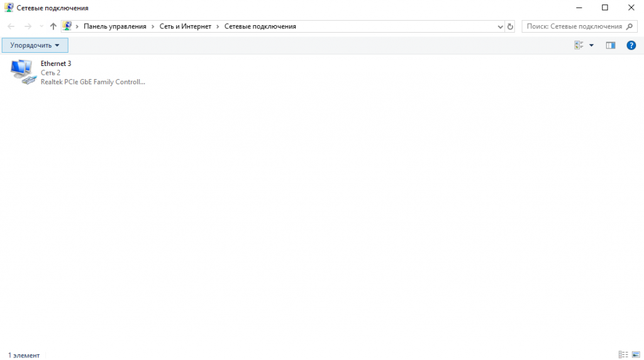Minimize the Сетевые подключения window
Image resolution: width=644 pixels, height=360 pixels.
[x=579, y=8]
